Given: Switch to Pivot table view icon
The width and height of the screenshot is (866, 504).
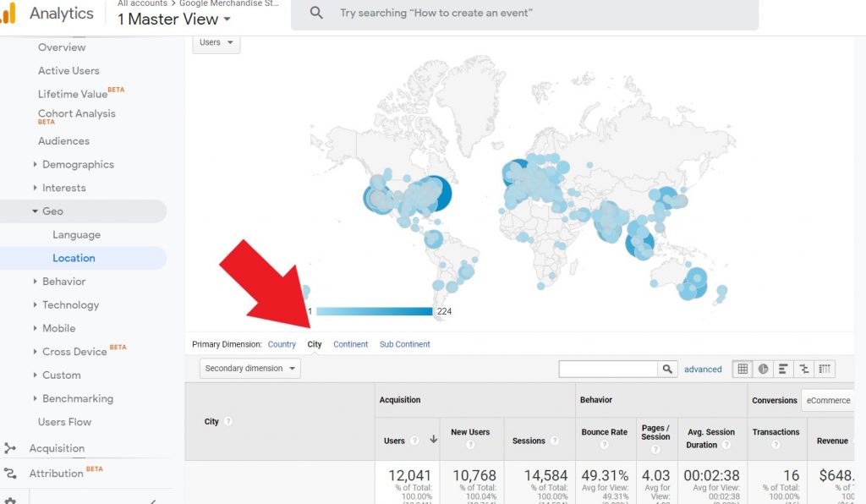Looking at the screenshot, I should [x=825, y=369].
